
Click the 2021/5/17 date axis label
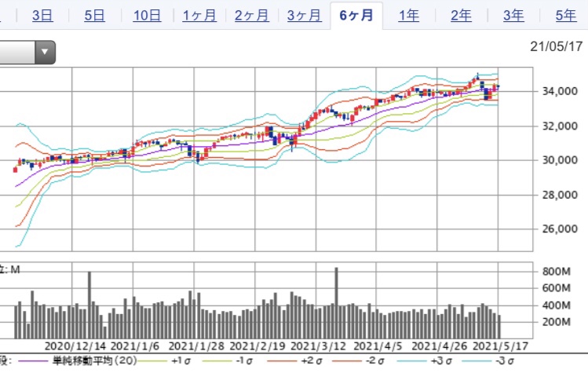point(500,346)
